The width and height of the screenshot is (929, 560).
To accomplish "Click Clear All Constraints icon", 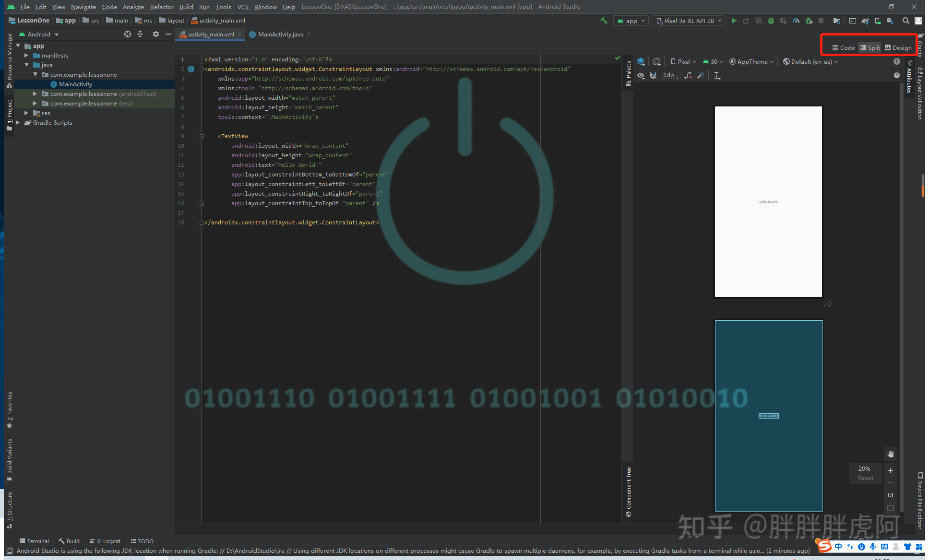I will point(688,75).
